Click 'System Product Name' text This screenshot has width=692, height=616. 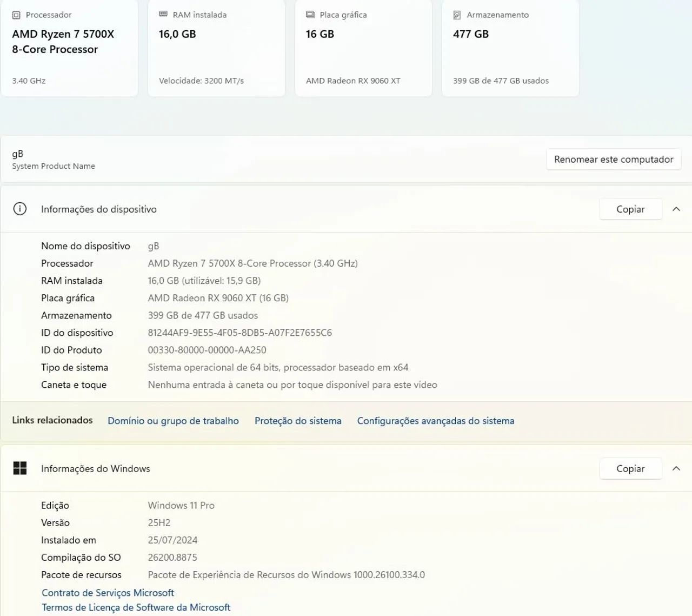click(54, 166)
